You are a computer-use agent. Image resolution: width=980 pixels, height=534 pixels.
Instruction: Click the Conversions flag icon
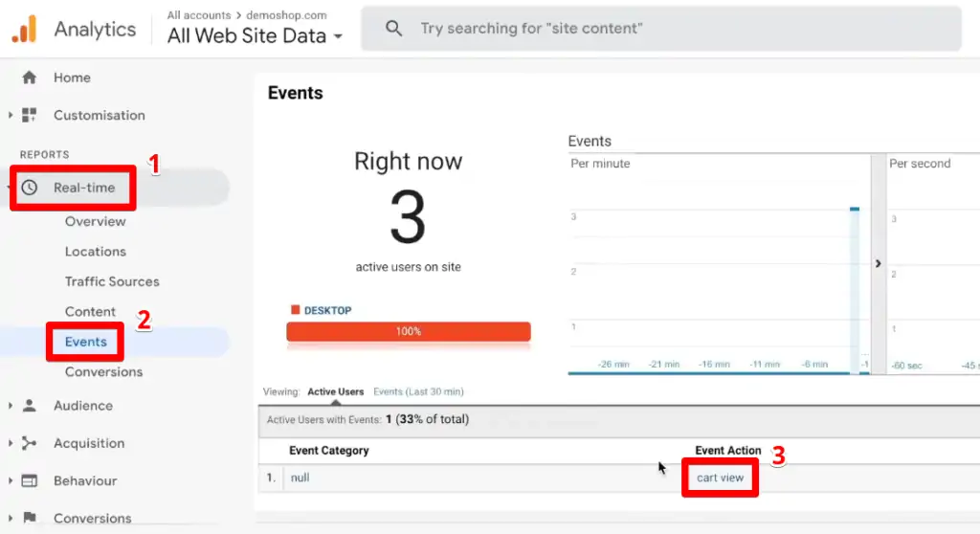[29, 517]
